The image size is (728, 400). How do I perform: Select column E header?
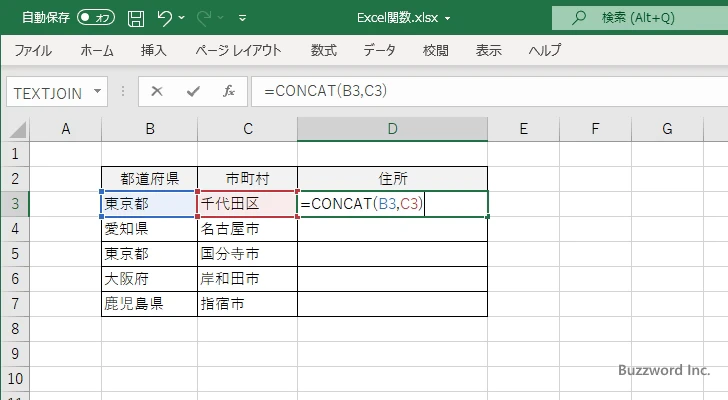tap(523, 129)
